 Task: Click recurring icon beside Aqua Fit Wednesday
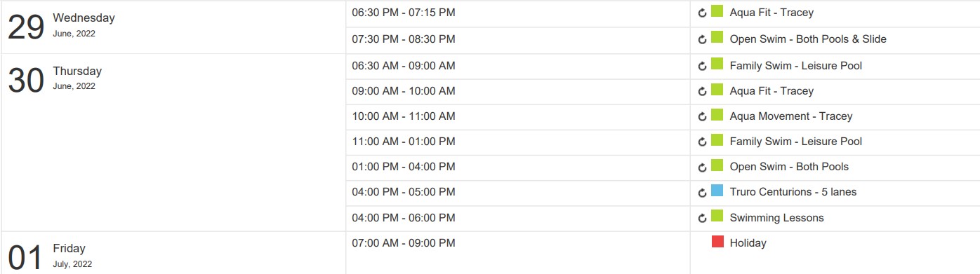pyautogui.click(x=702, y=13)
